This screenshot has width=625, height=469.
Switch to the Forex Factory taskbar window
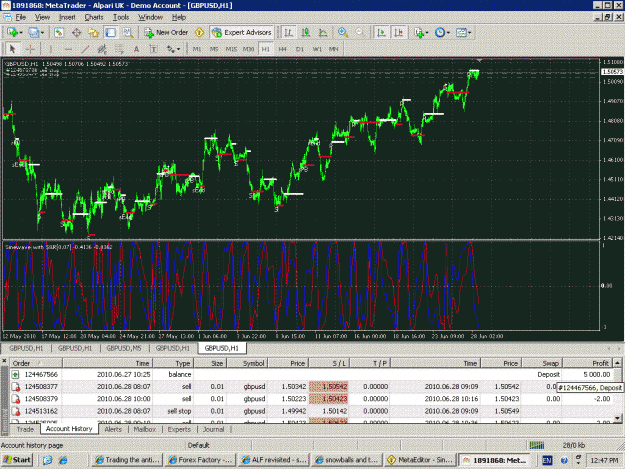tap(200, 460)
